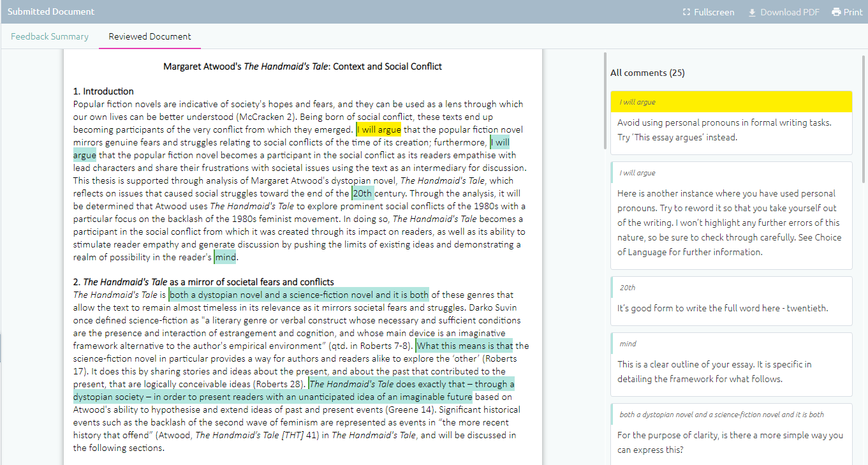868x465 pixels.
Task: Open the 'both a dystopian novel' comment card
Action: pyautogui.click(x=731, y=434)
